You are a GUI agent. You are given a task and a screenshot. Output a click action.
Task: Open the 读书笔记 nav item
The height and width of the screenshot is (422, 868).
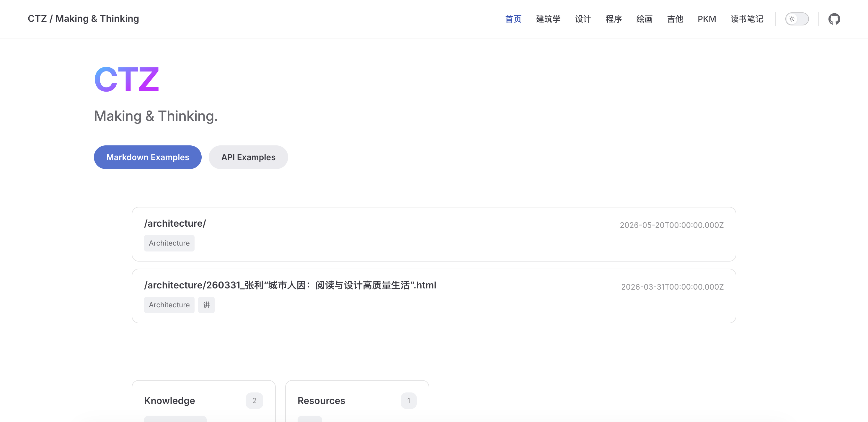[x=747, y=19]
